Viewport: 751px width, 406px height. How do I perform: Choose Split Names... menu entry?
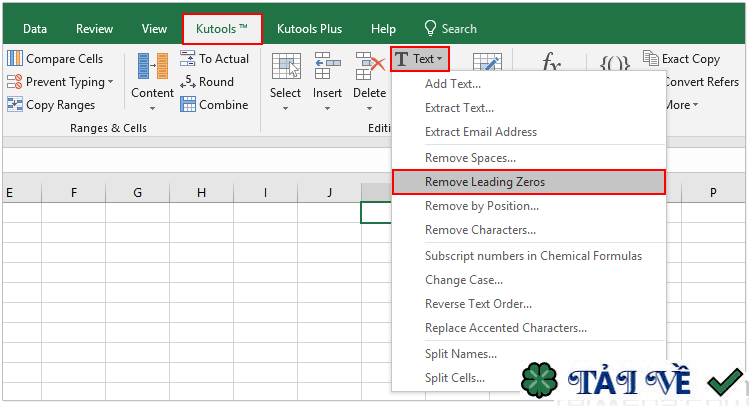tap(460, 354)
